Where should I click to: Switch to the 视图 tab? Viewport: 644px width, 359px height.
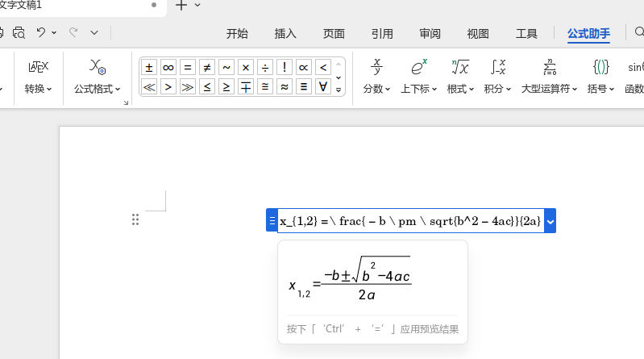(x=478, y=33)
